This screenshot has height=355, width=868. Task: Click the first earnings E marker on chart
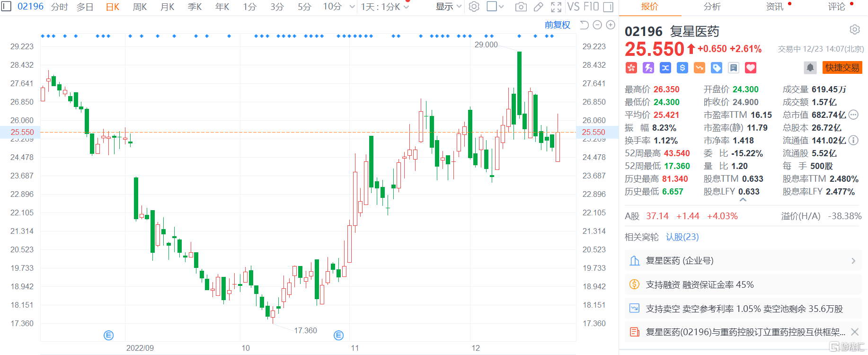point(108,336)
